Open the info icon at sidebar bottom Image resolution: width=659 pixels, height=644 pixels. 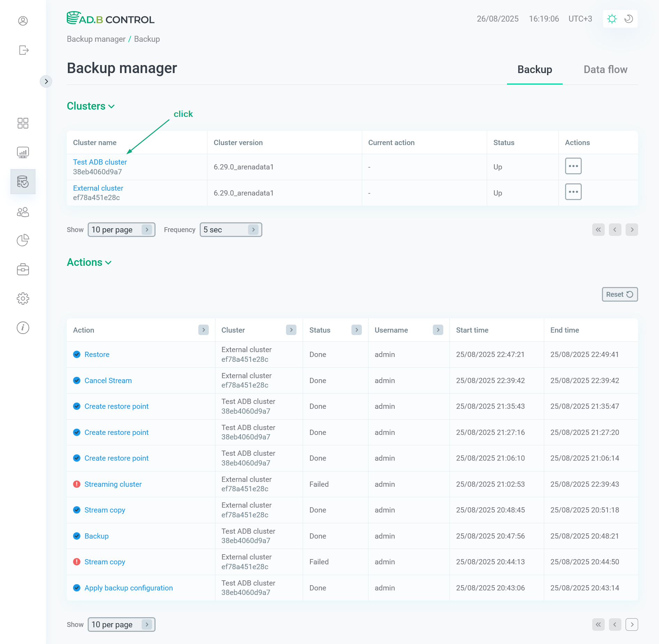(23, 327)
